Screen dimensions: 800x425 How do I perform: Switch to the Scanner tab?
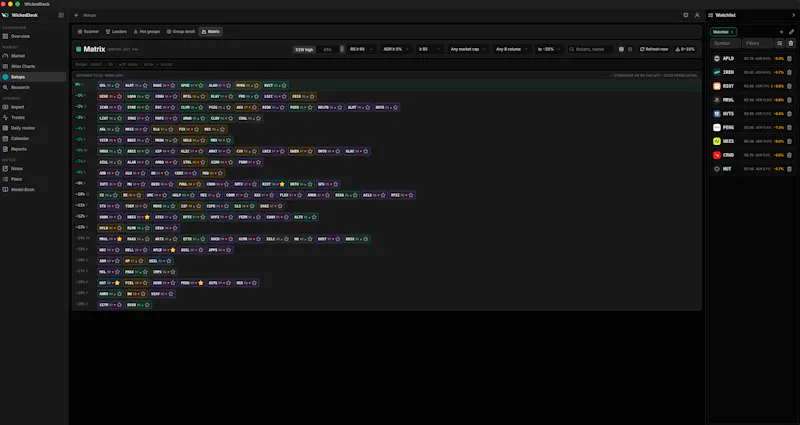[x=88, y=32]
